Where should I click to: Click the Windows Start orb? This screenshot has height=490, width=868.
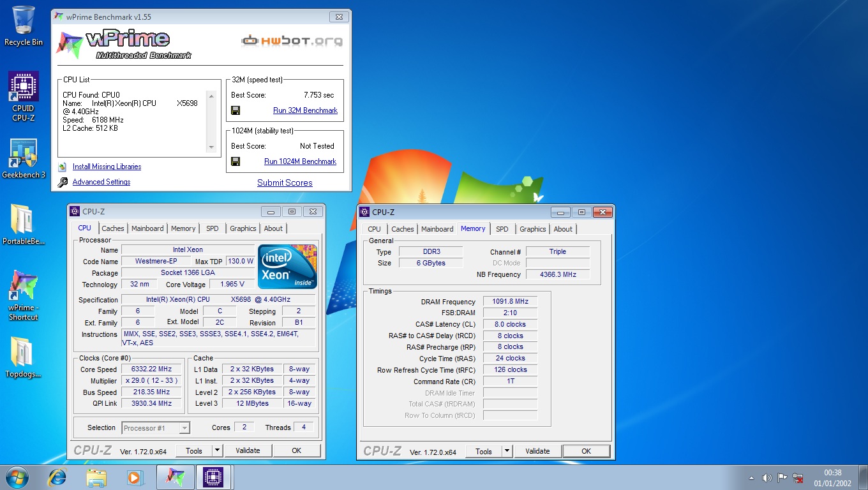pyautogui.click(x=17, y=477)
